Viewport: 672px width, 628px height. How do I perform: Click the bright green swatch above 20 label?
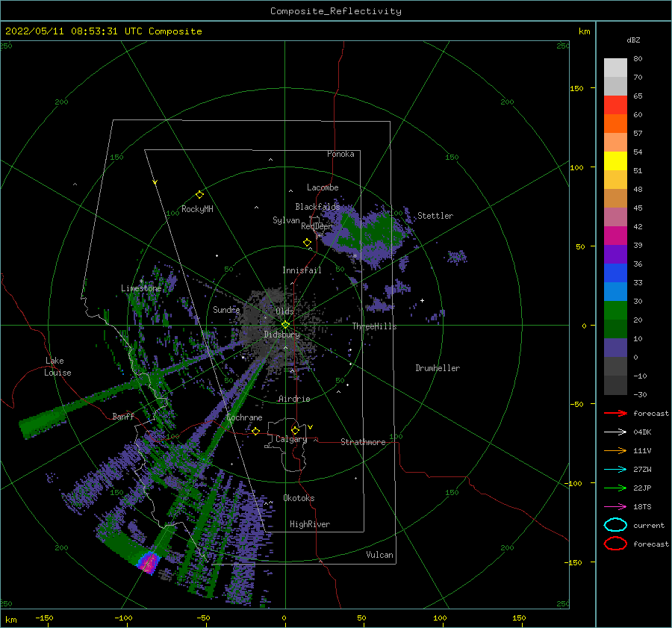tap(615, 311)
